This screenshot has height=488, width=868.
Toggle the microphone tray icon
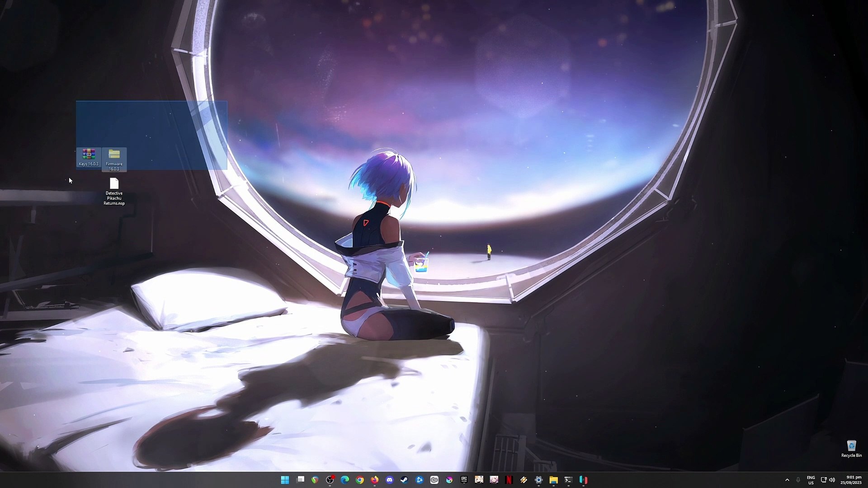click(x=798, y=480)
